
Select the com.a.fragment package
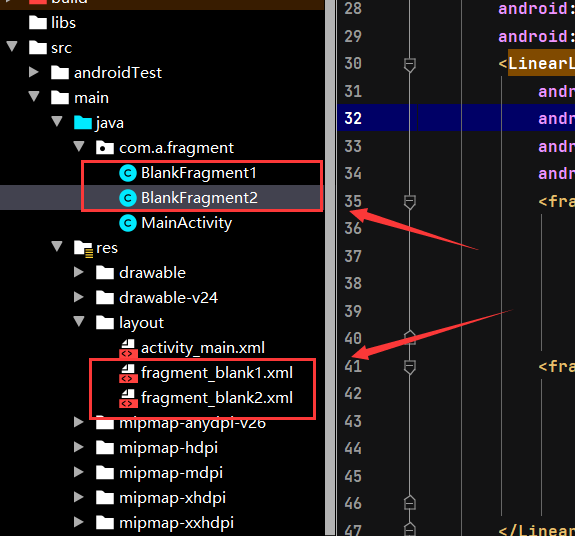pos(176,148)
